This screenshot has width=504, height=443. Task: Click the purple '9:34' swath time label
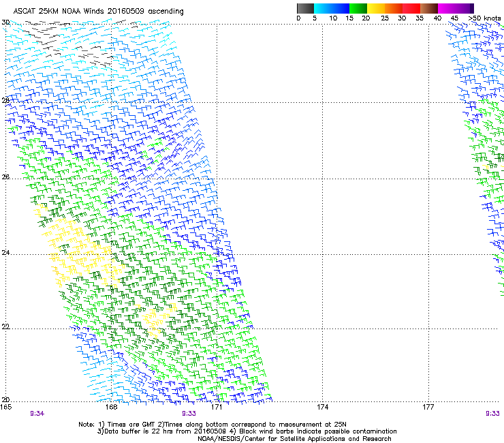click(x=37, y=414)
